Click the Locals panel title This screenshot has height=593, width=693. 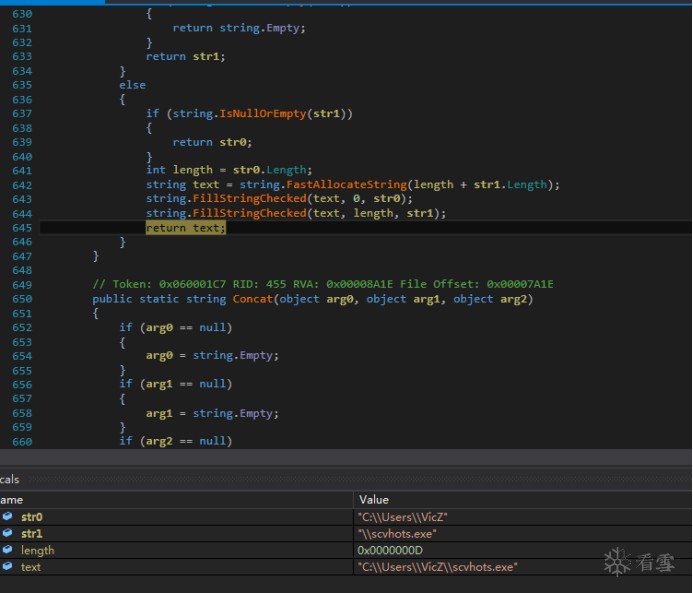(x=9, y=479)
